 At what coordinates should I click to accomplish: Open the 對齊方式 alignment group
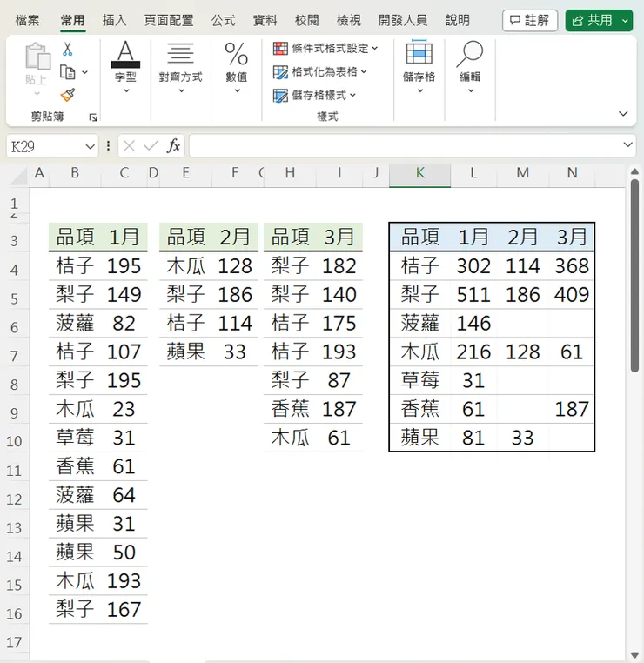(180, 67)
